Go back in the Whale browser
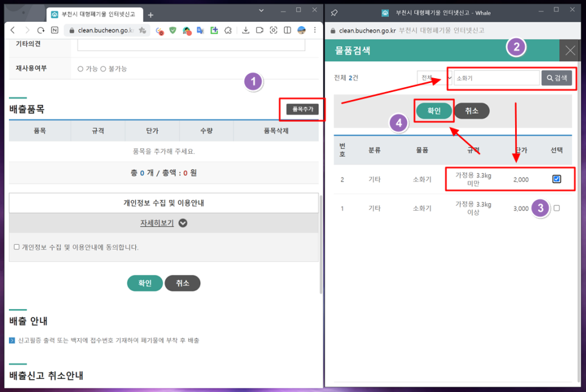The width and height of the screenshot is (586, 392). [x=13, y=30]
